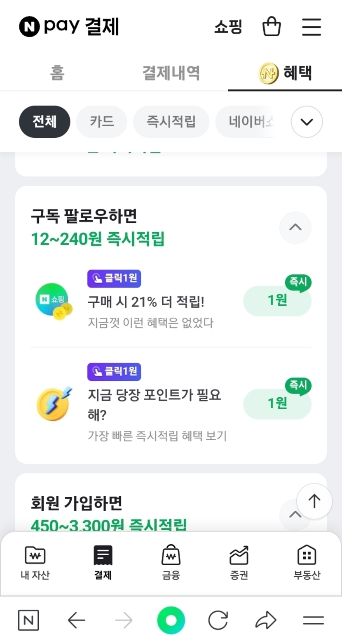
Task: Select the 전체 filter chip
Action: pos(45,122)
